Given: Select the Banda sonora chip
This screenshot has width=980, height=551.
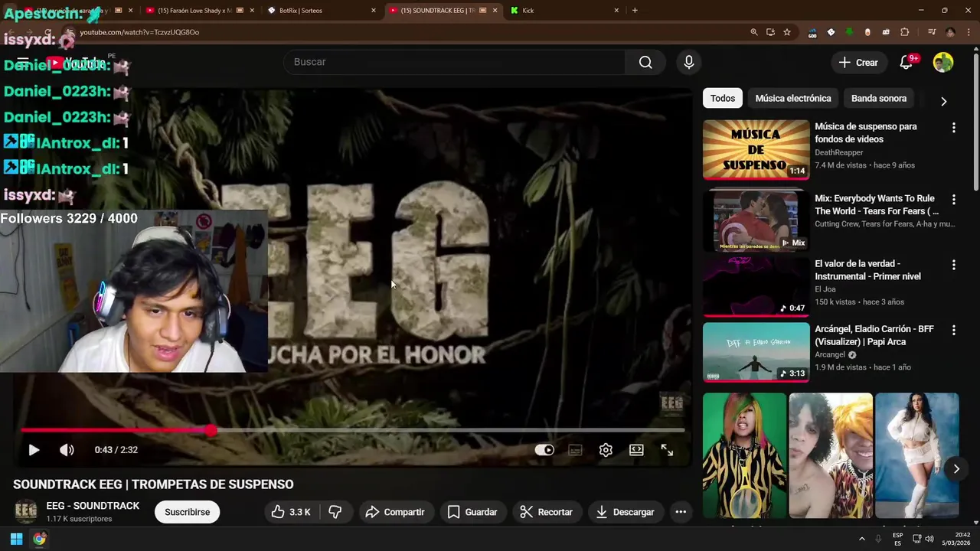Looking at the screenshot, I should pyautogui.click(x=879, y=98).
